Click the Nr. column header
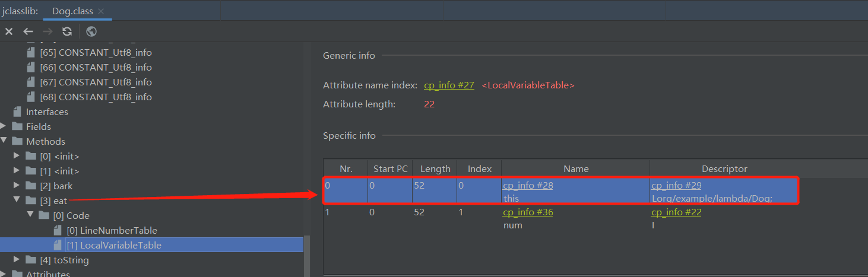868x277 pixels. [x=346, y=168]
